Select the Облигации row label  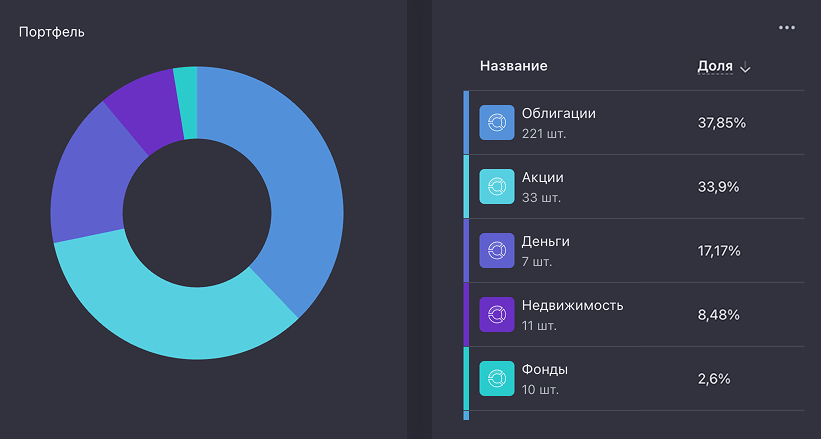click(558, 114)
